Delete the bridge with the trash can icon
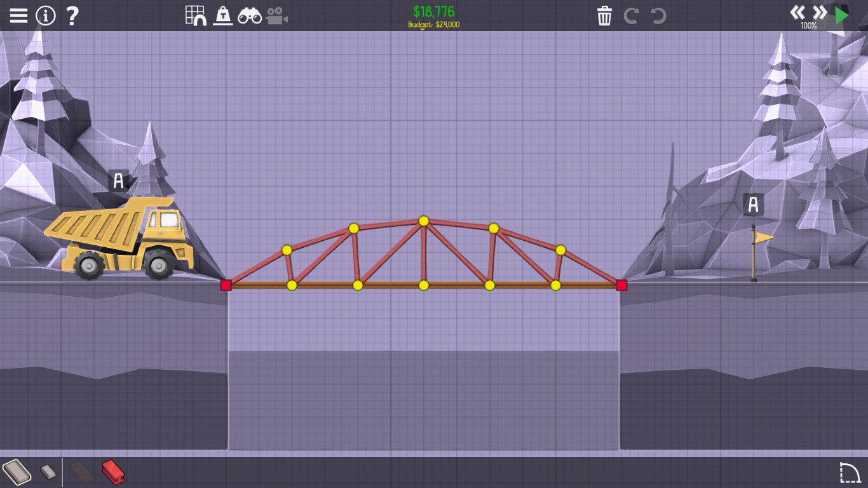Viewport: 868px width, 488px height. coord(604,16)
